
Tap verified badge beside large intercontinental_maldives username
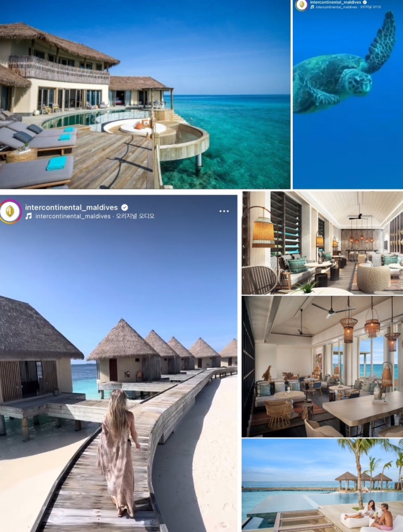tap(125, 207)
